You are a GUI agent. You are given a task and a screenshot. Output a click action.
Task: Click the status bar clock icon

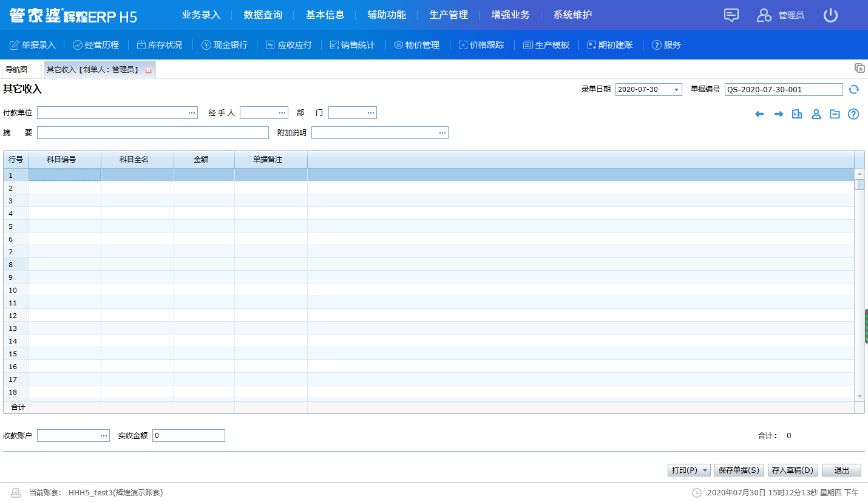tap(697, 492)
